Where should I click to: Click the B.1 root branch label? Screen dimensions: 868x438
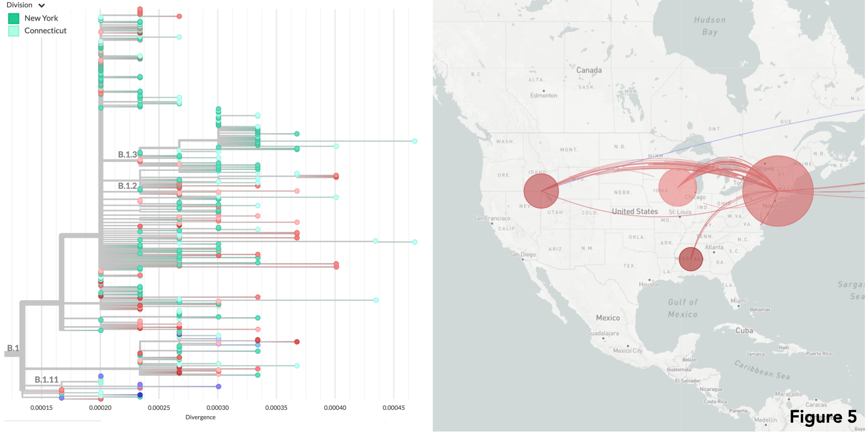pyautogui.click(x=13, y=348)
